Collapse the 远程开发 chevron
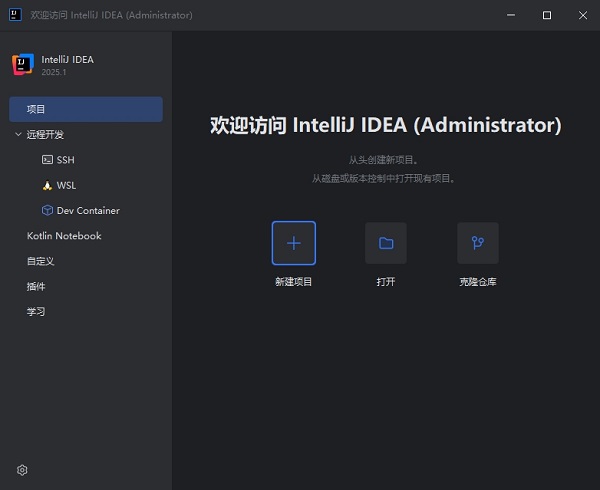The height and width of the screenshot is (490, 600). pos(18,134)
